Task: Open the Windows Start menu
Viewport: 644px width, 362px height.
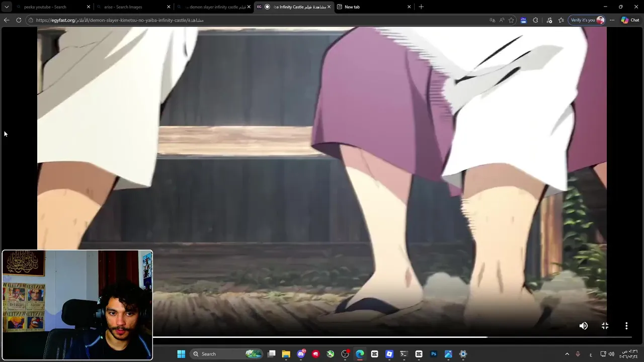Action: 181,354
